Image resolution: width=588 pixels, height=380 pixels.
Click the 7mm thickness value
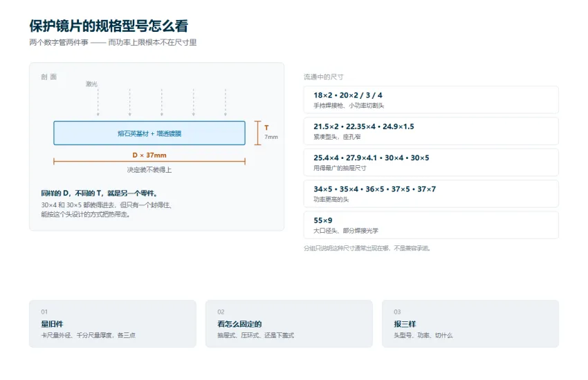[271, 137]
